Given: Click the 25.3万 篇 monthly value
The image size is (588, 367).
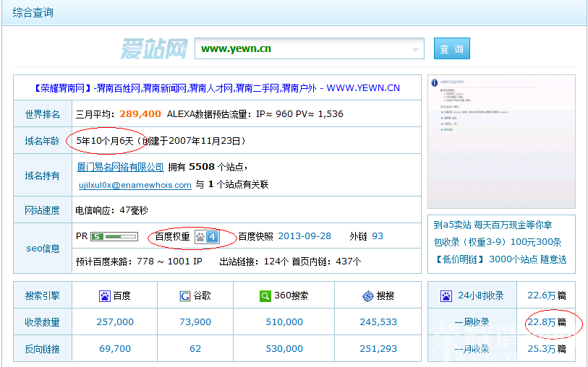Looking at the screenshot, I should pyautogui.click(x=547, y=349).
